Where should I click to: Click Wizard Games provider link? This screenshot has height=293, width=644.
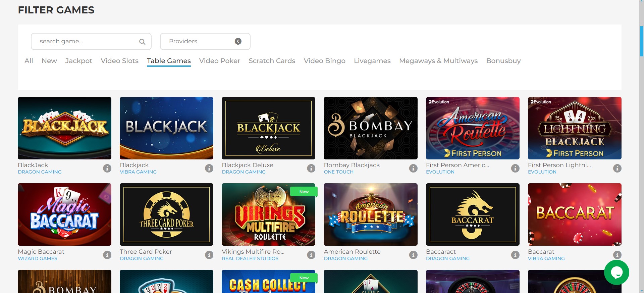38,258
